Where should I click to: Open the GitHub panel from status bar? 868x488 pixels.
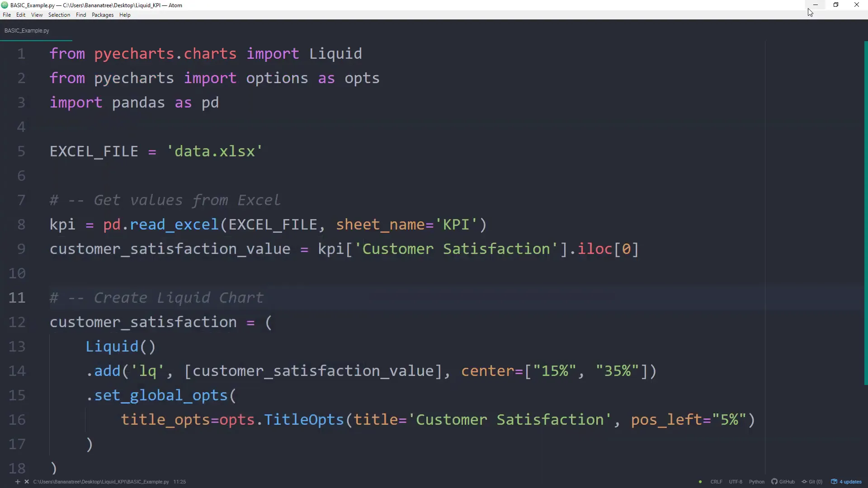coord(783,482)
